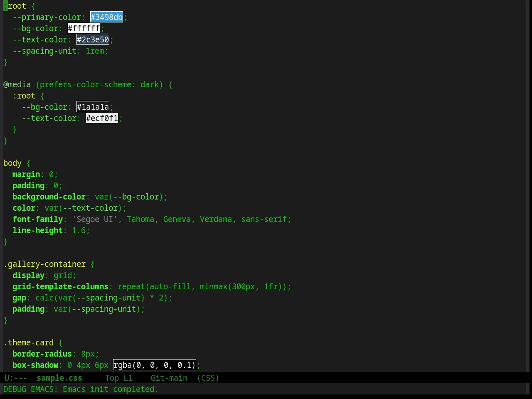Click the 'border-radius' property
The width and height of the screenshot is (532, 399).
[x=42, y=354]
